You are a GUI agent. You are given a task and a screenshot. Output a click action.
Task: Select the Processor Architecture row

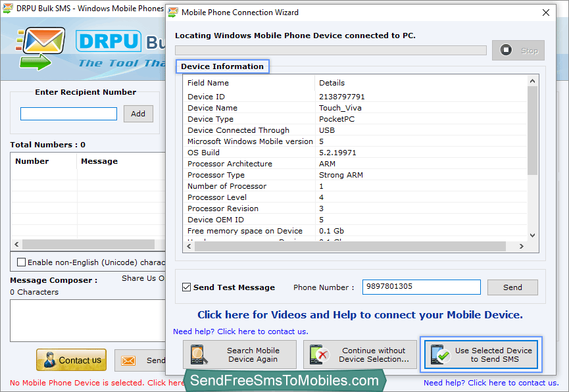coord(355,164)
